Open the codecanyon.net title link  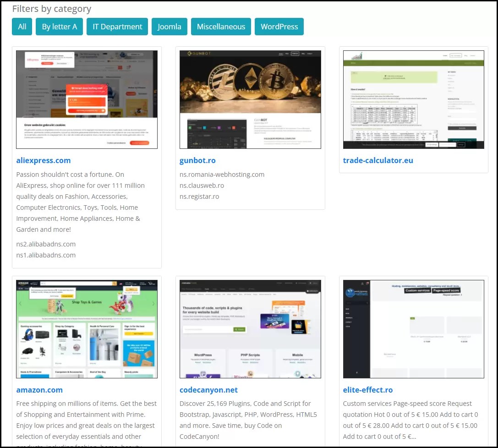208,390
